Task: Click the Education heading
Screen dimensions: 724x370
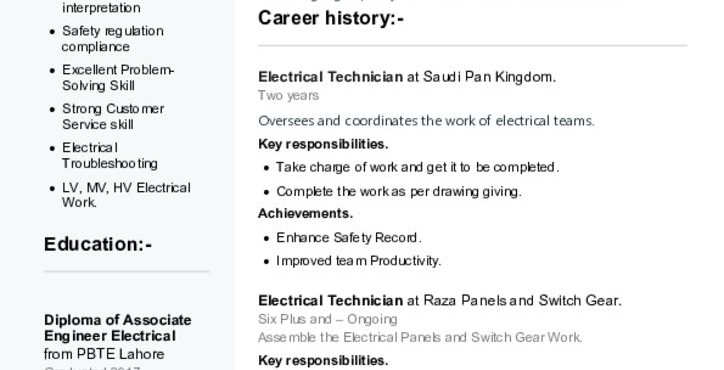Action: click(x=98, y=244)
